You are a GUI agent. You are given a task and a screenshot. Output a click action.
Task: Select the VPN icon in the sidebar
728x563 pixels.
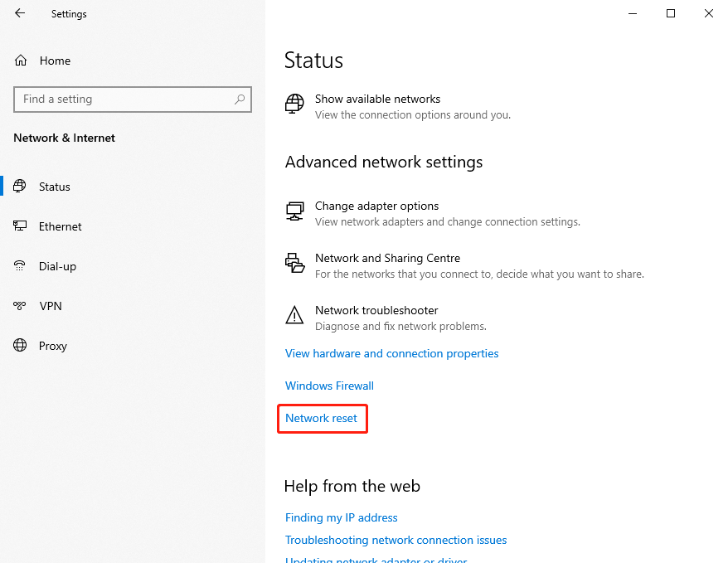19,306
